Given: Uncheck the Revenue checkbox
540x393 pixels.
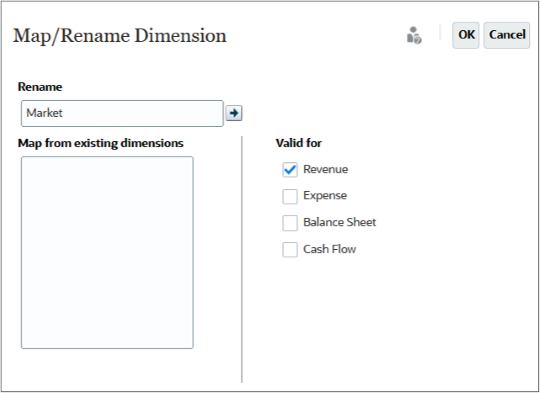Looking at the screenshot, I should point(290,170).
